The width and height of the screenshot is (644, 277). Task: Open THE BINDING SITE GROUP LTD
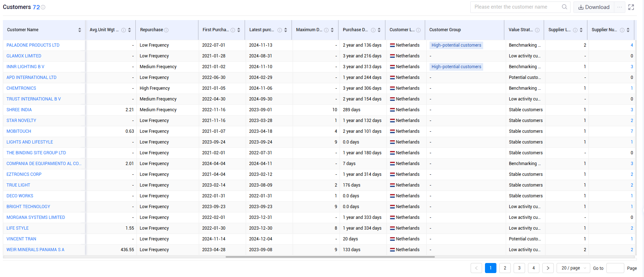click(x=36, y=153)
